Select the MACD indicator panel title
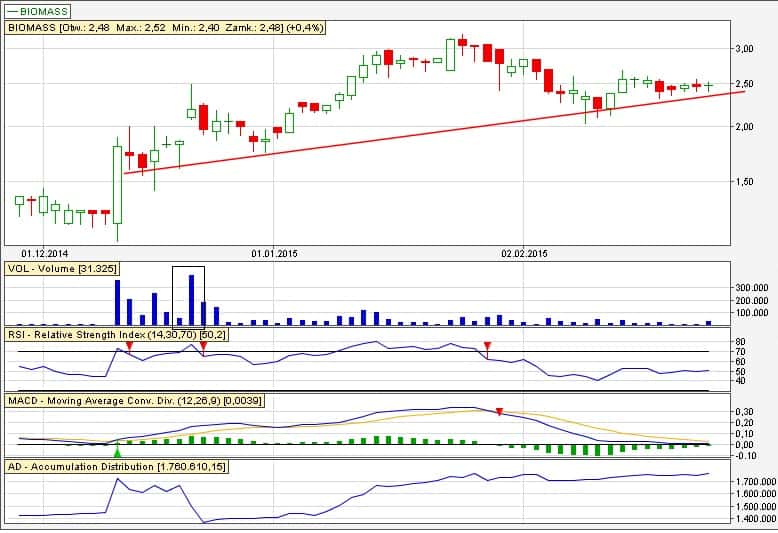The width and height of the screenshot is (778, 533). coord(122,400)
